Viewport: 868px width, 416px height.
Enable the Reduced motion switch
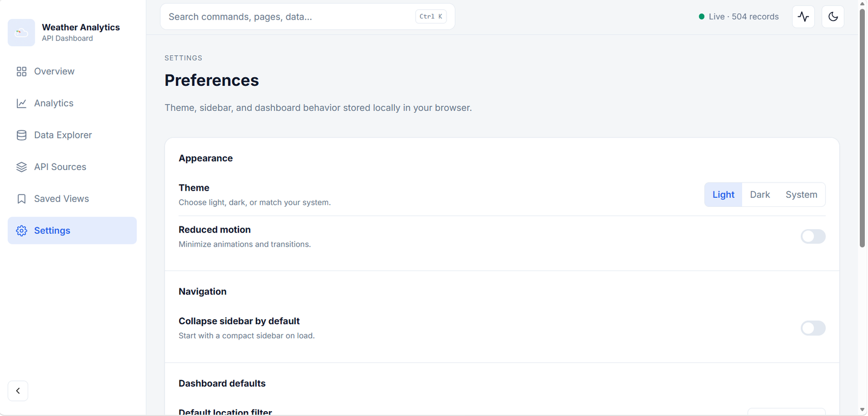(x=813, y=236)
